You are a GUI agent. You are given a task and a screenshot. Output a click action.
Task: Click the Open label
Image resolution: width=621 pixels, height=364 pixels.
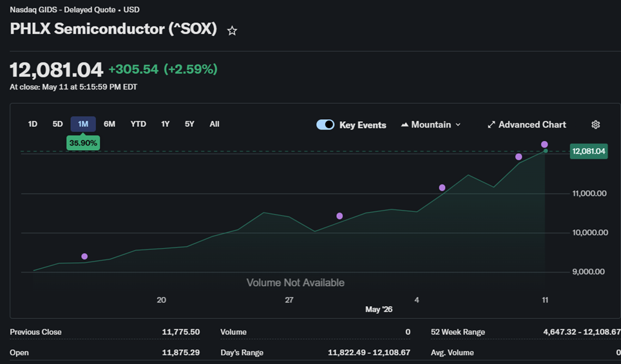(x=19, y=352)
